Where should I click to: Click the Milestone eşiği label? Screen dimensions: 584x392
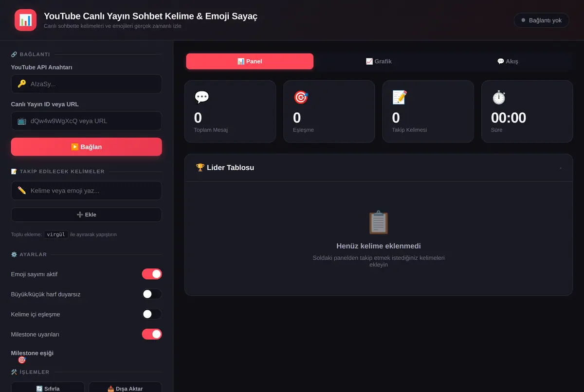click(32, 353)
